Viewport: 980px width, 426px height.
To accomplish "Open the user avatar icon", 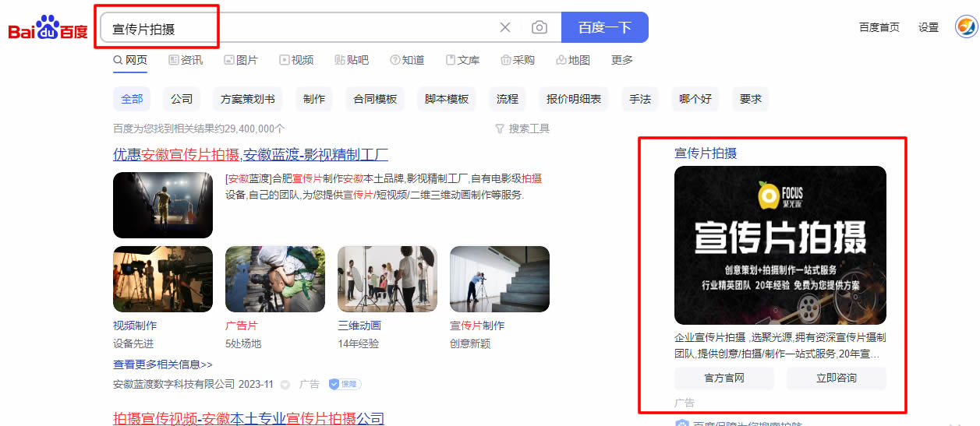I will [x=966, y=27].
